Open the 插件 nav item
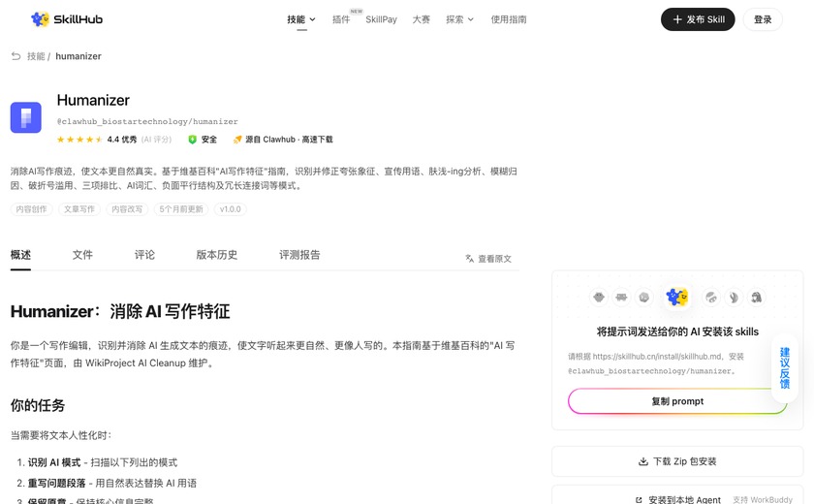This screenshot has width=814, height=504. coord(341,19)
